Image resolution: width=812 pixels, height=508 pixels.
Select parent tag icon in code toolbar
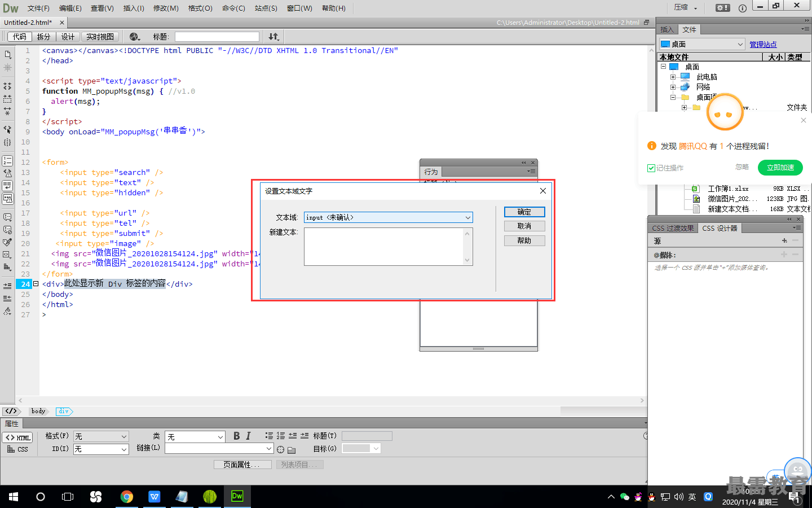(7, 129)
